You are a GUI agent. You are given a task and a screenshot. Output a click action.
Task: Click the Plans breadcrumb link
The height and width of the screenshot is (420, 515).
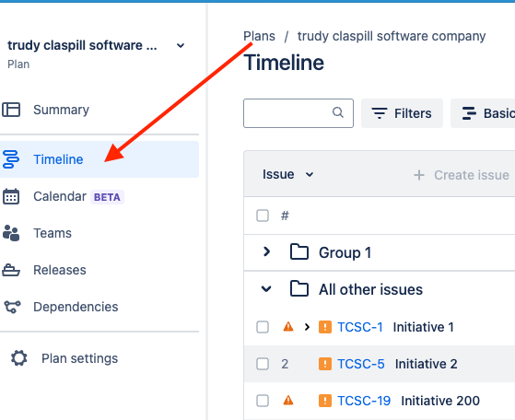(x=259, y=36)
